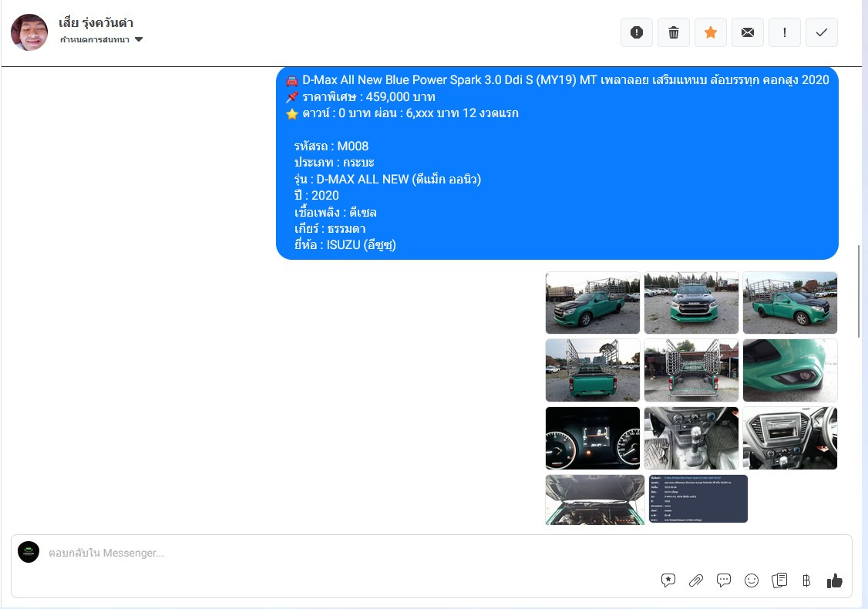868x609 pixels.
Task: Send a thumbs-up like
Action: [x=834, y=580]
